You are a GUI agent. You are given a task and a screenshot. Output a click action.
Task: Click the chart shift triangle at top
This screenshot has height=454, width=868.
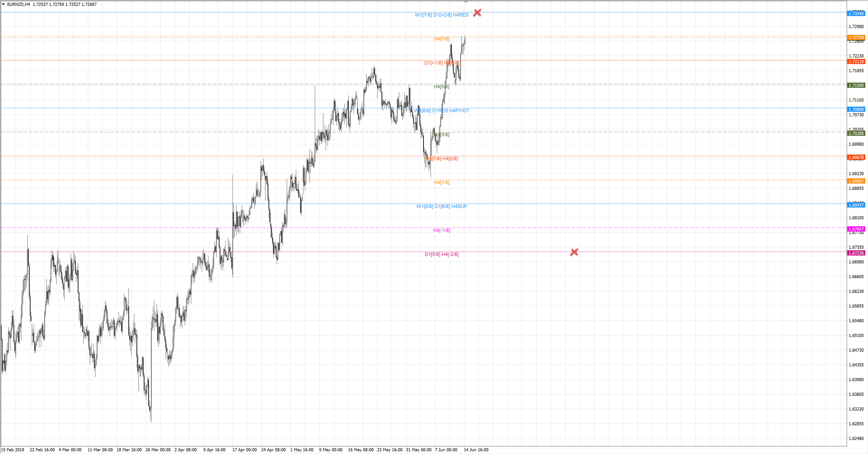pos(466,2)
